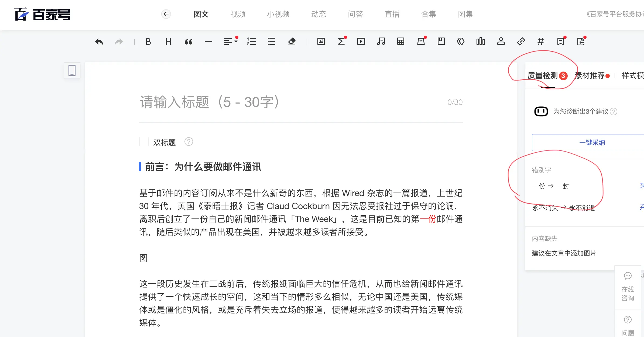Enable the 双标题 checkbox
This screenshot has height=337, width=644.
coord(144,142)
